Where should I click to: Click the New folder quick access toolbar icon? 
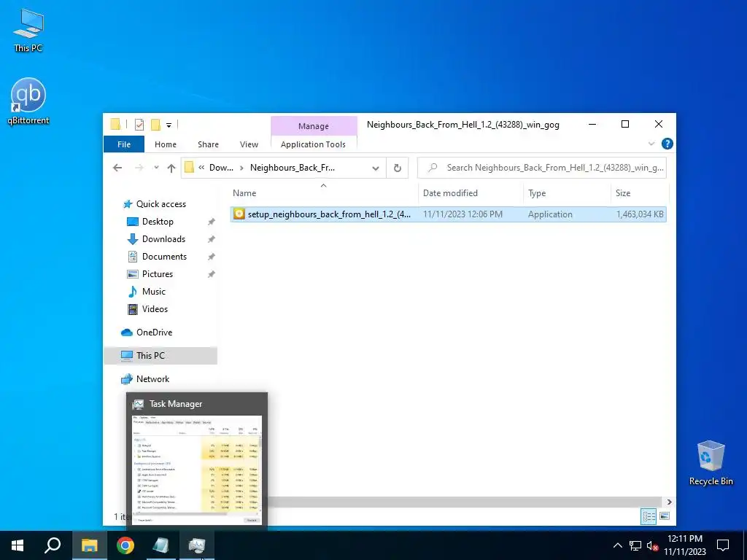(155, 125)
